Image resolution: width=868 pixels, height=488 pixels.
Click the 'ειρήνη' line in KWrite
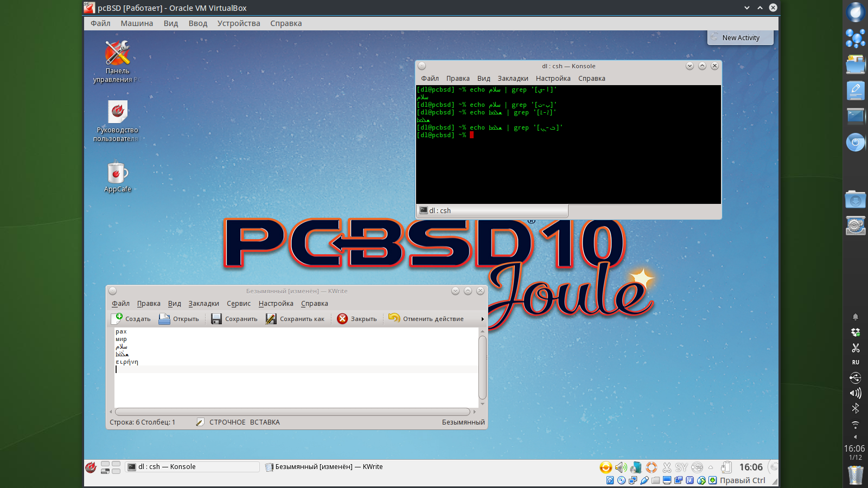(x=127, y=362)
